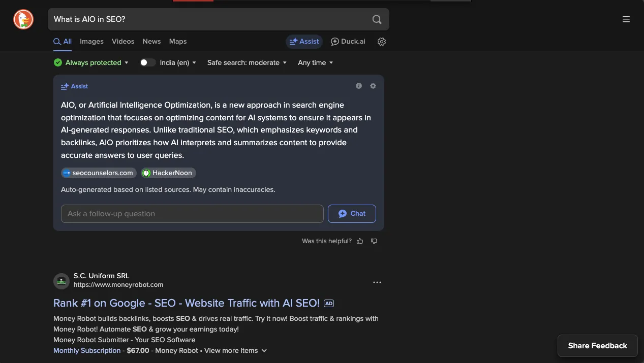Click the Chat button
The image size is (644, 363).
tap(352, 214)
